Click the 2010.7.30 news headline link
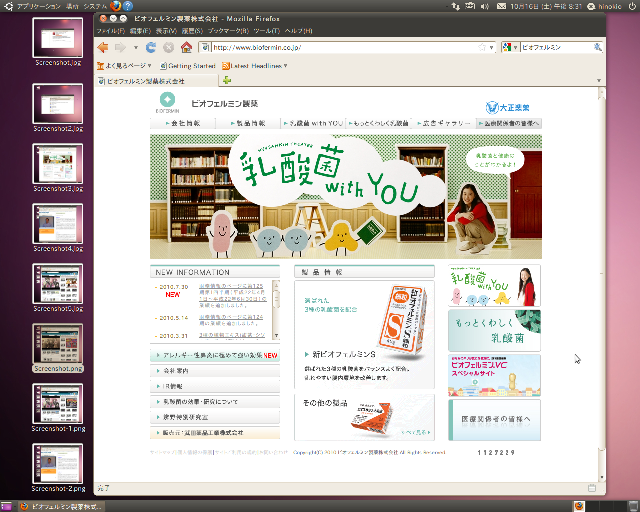Screen dimensions: 640x512 tap(232, 296)
